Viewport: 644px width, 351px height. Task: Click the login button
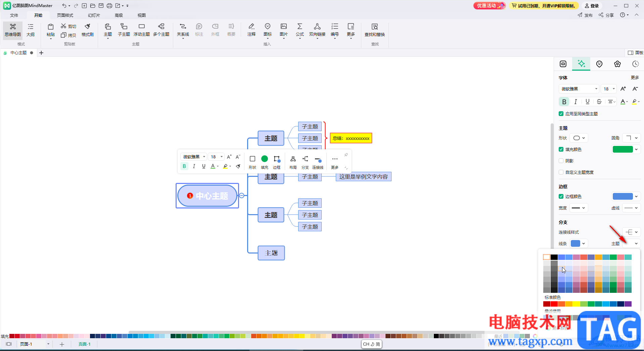click(x=592, y=6)
